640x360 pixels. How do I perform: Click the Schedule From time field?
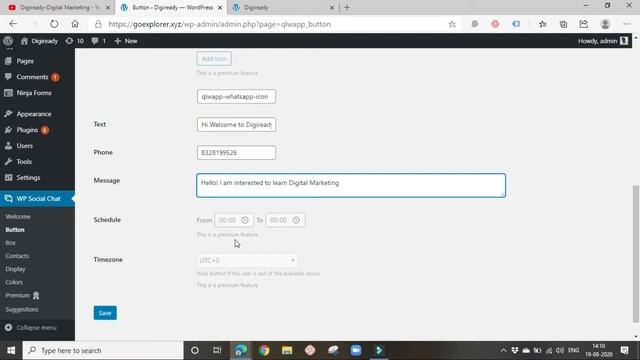(234, 220)
